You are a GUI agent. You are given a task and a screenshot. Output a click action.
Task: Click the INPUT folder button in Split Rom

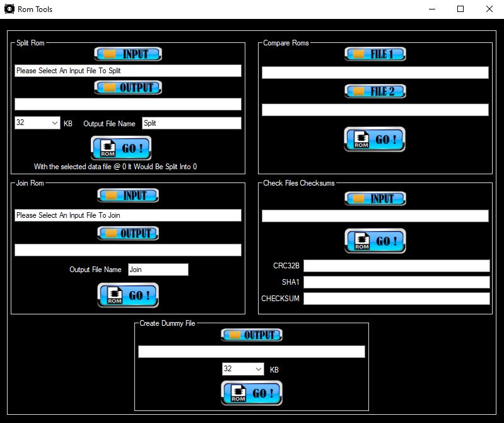[128, 54]
